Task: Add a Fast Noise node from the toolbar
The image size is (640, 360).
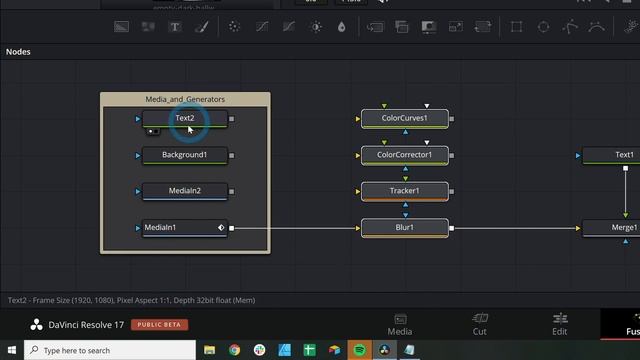Action: pyautogui.click(x=148, y=27)
